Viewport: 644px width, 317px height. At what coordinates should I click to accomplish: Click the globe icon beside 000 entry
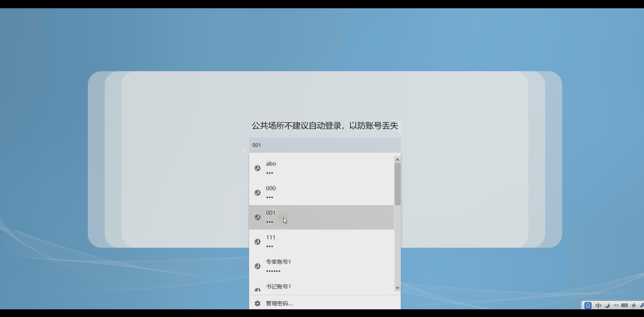(x=257, y=193)
